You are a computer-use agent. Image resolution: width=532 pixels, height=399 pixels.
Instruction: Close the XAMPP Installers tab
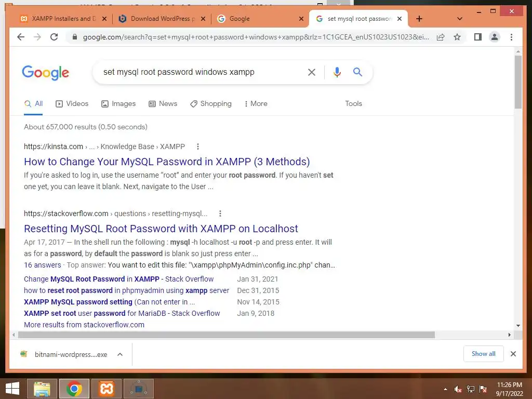pyautogui.click(x=104, y=19)
